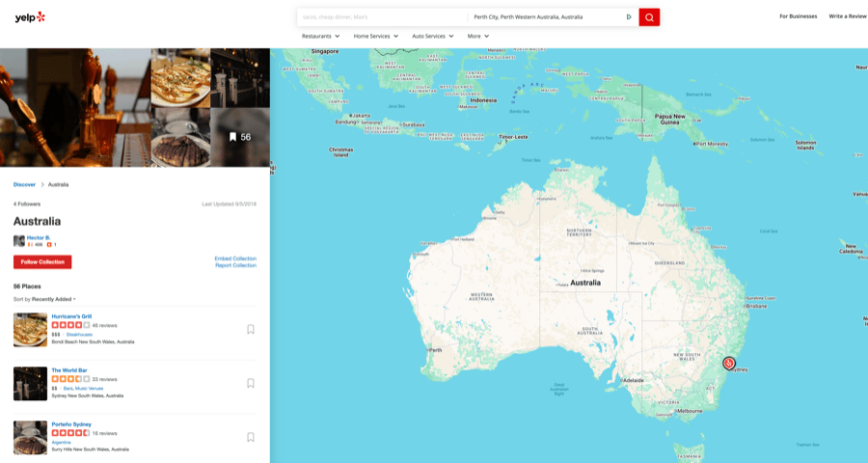Screen dimensions: 868x463
Task: Go to Discover breadcrumb link
Action: tap(24, 184)
